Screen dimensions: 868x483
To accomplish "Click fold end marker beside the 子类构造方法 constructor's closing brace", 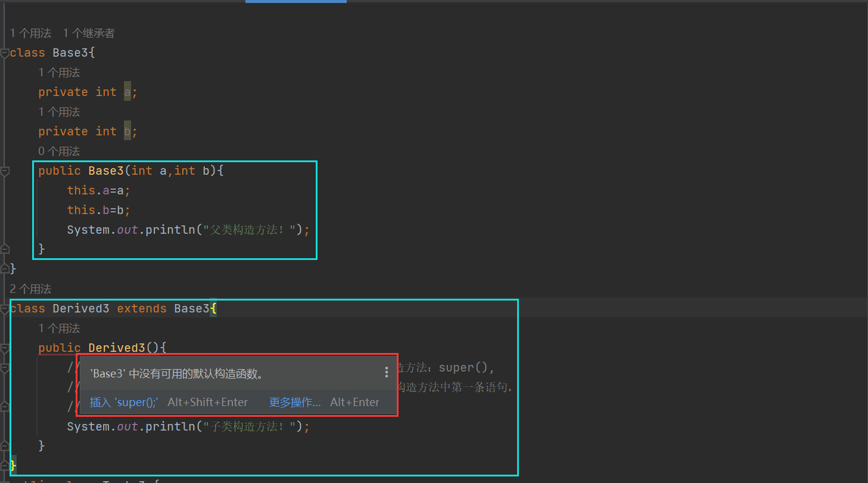I will pos(5,445).
